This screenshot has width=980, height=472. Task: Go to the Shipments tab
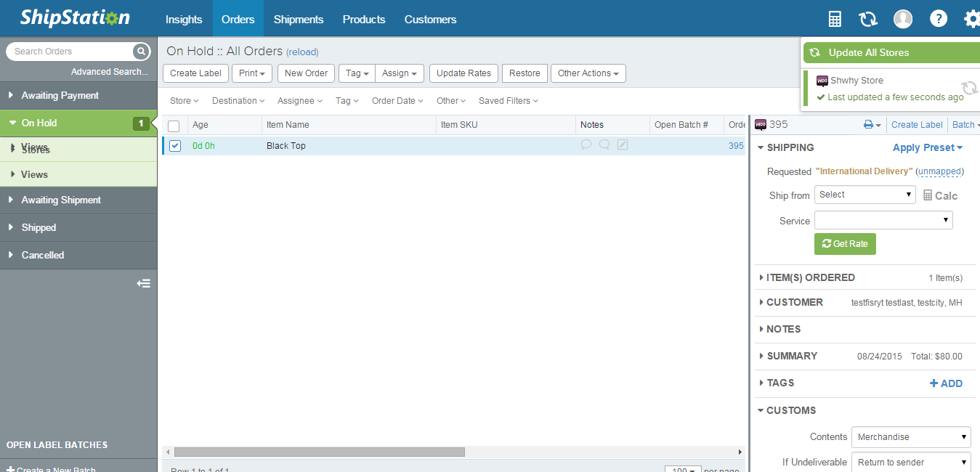(299, 19)
